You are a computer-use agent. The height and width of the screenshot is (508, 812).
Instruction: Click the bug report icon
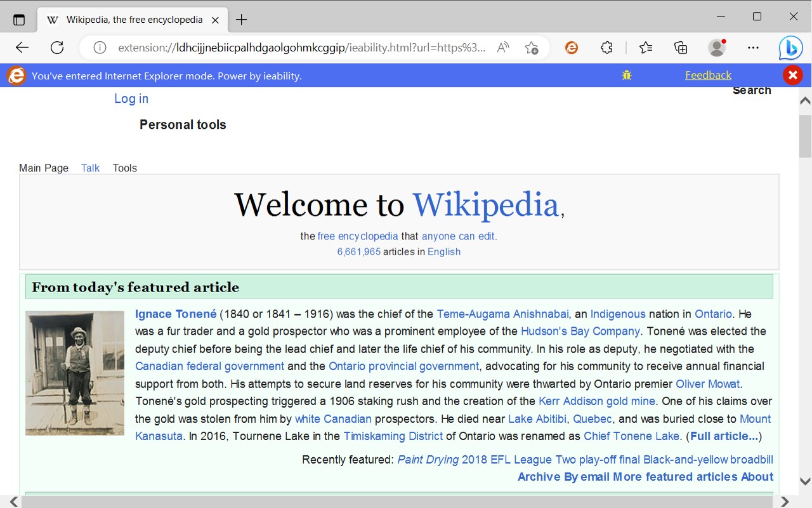click(627, 76)
